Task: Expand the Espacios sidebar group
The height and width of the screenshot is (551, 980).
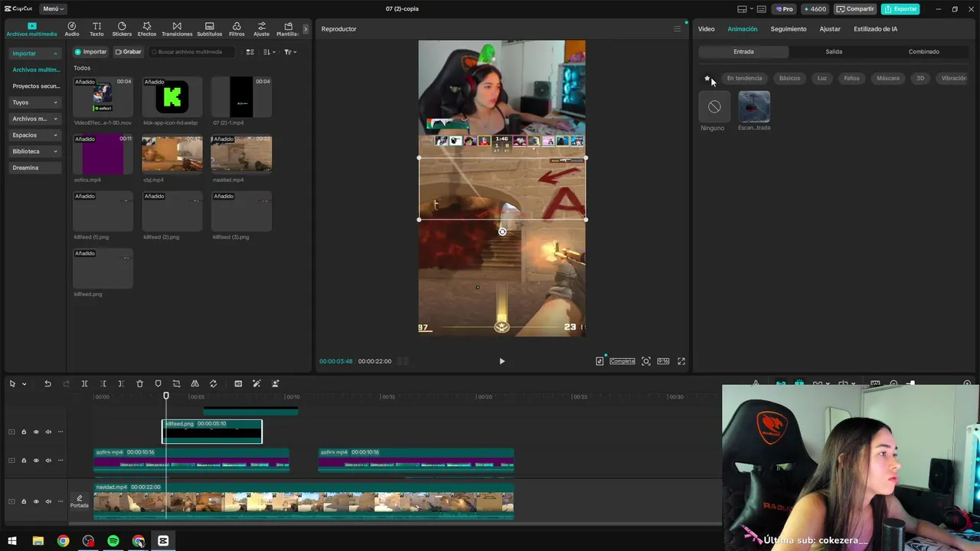Action: (35, 135)
